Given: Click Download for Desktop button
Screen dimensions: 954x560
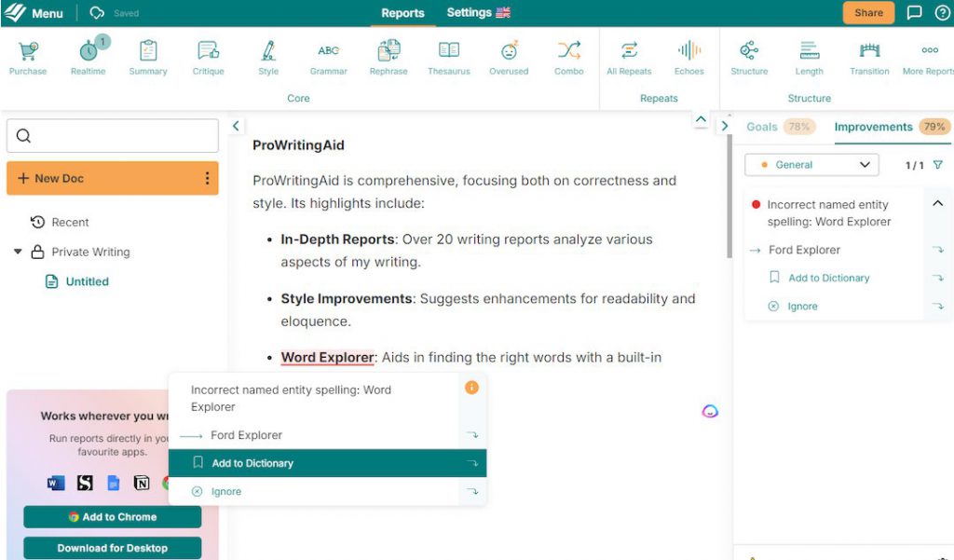Looking at the screenshot, I should point(113,548).
